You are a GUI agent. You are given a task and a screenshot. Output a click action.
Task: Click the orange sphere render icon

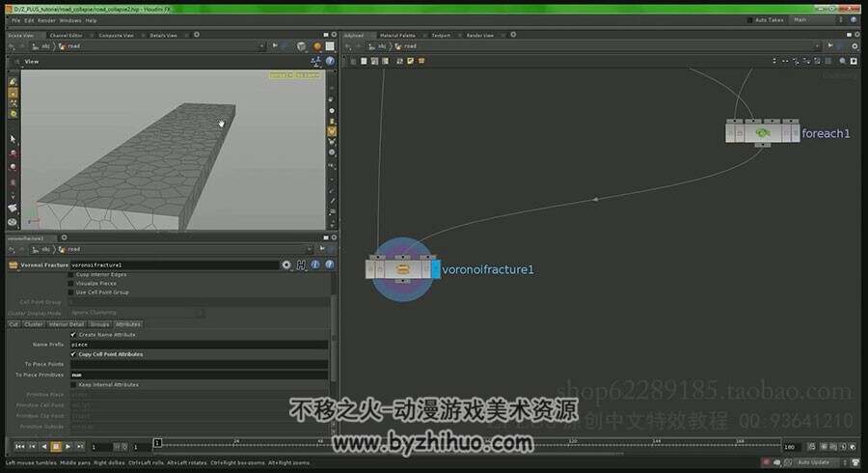[x=317, y=46]
